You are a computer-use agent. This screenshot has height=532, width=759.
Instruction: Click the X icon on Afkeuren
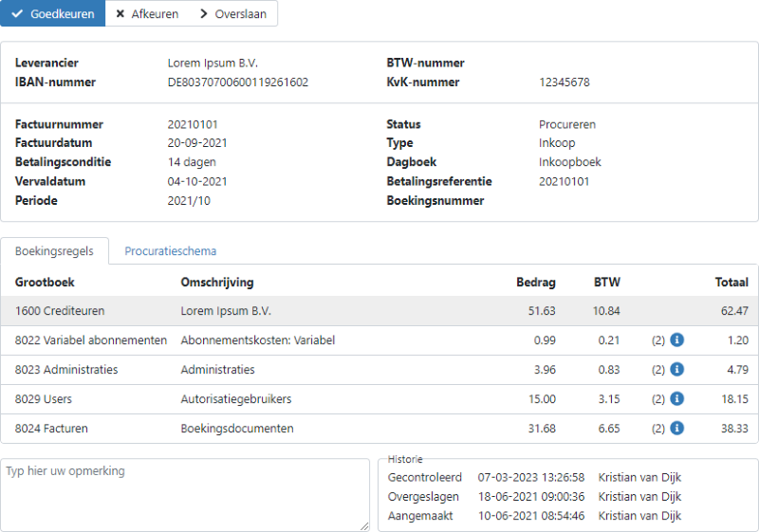pyautogui.click(x=120, y=14)
